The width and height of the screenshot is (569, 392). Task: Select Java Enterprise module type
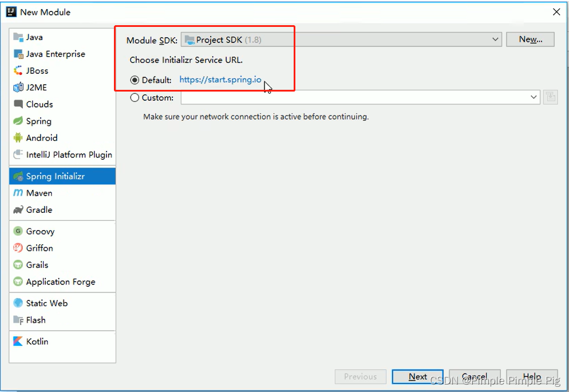click(62, 54)
